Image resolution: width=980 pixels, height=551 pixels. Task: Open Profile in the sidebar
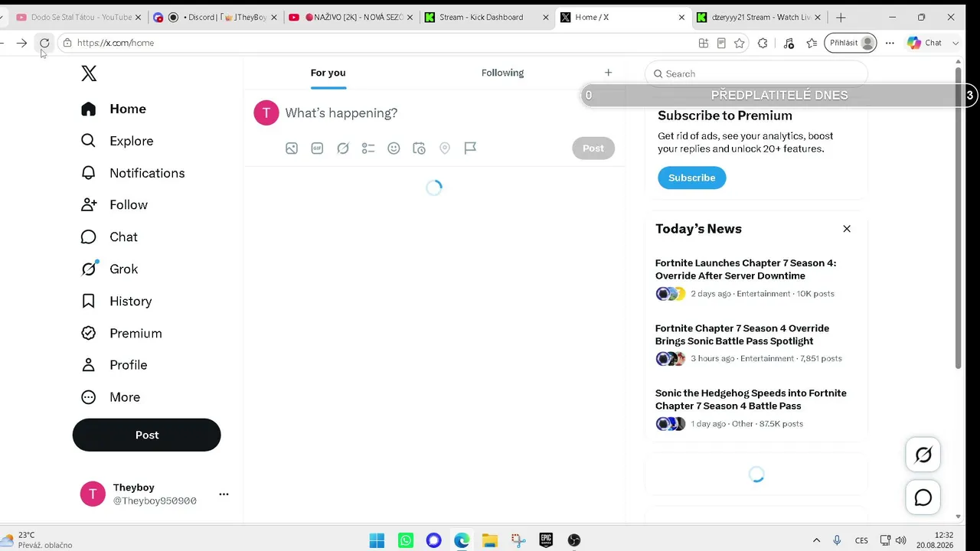[x=114, y=365]
